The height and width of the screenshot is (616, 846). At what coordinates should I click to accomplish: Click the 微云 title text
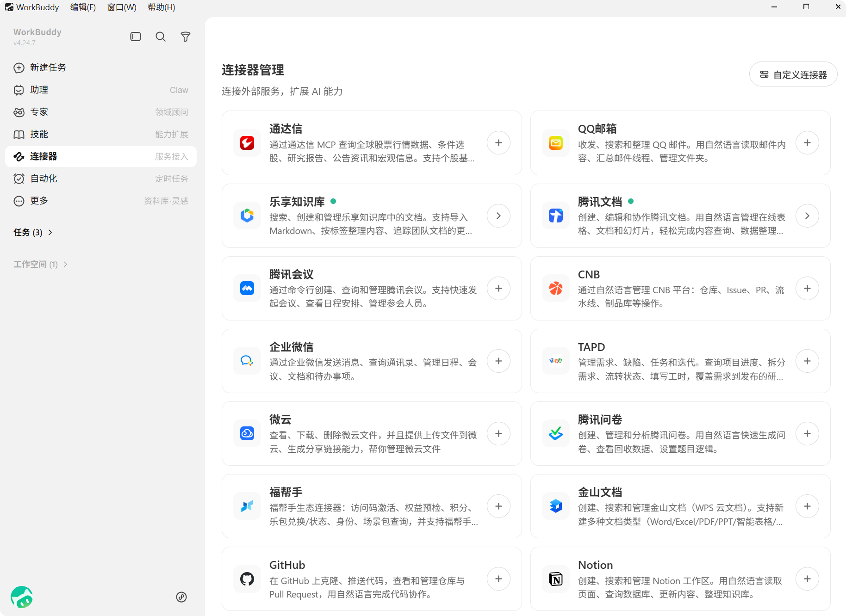(x=280, y=419)
